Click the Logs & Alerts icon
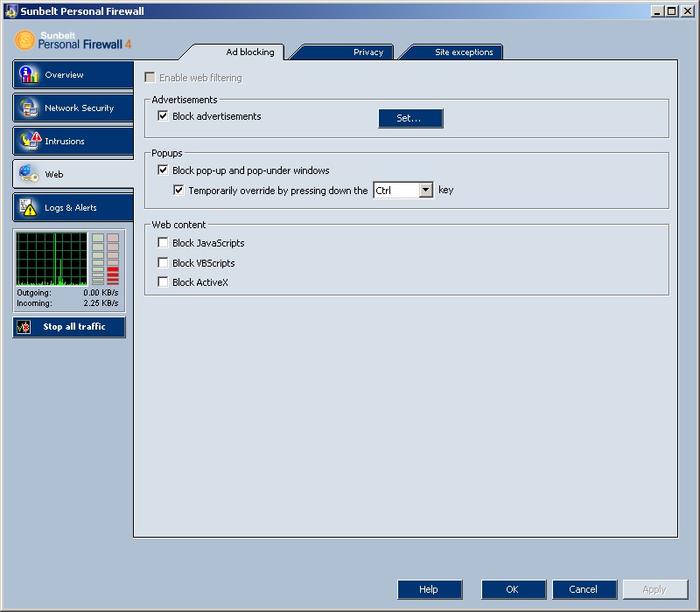This screenshot has width=700, height=612. pos(28,208)
